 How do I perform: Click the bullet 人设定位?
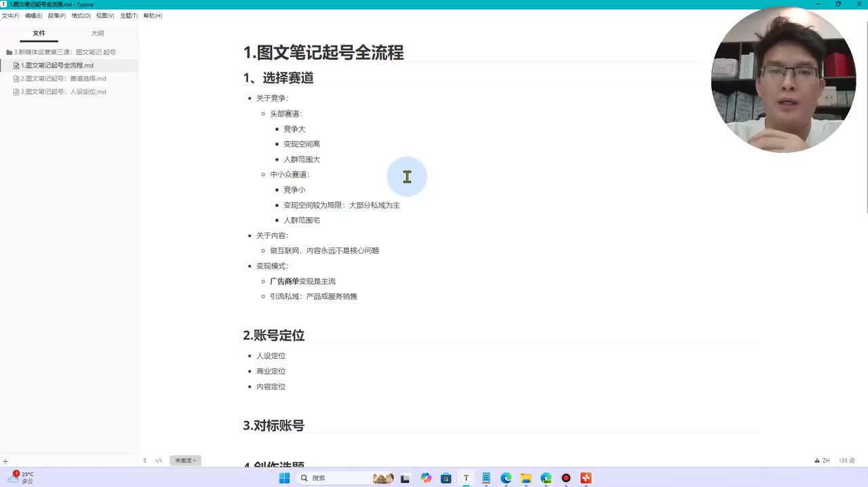coord(271,356)
